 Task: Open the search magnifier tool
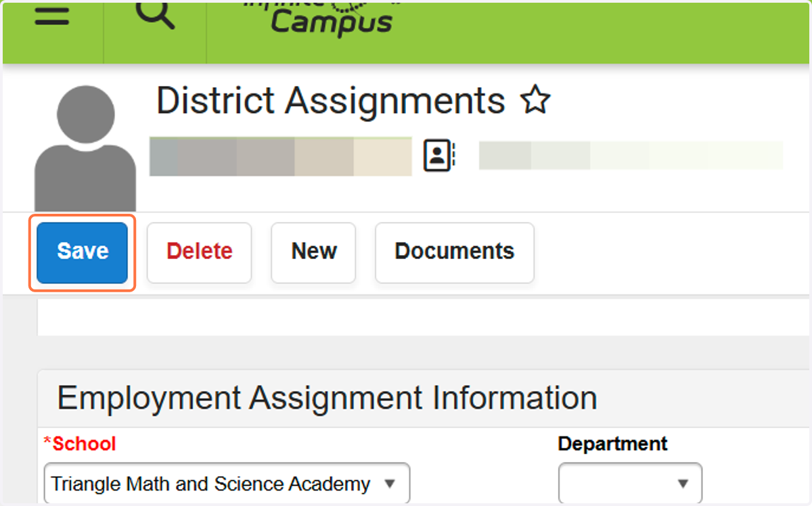point(155,15)
